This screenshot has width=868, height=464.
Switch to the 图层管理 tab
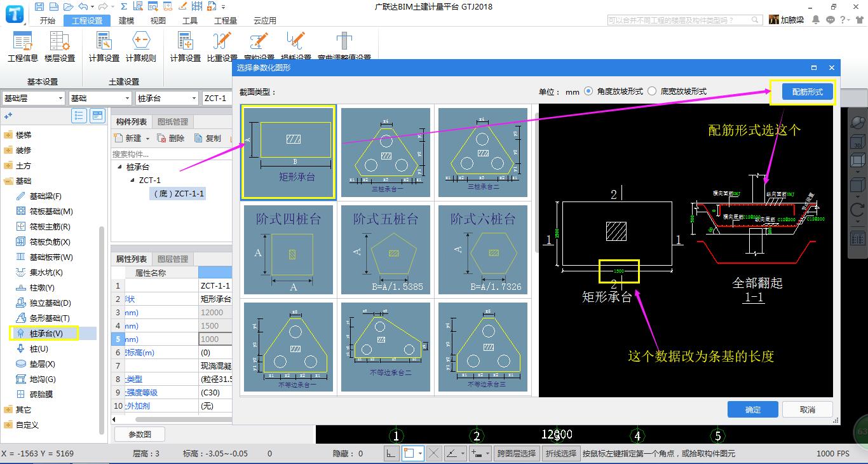[172, 259]
